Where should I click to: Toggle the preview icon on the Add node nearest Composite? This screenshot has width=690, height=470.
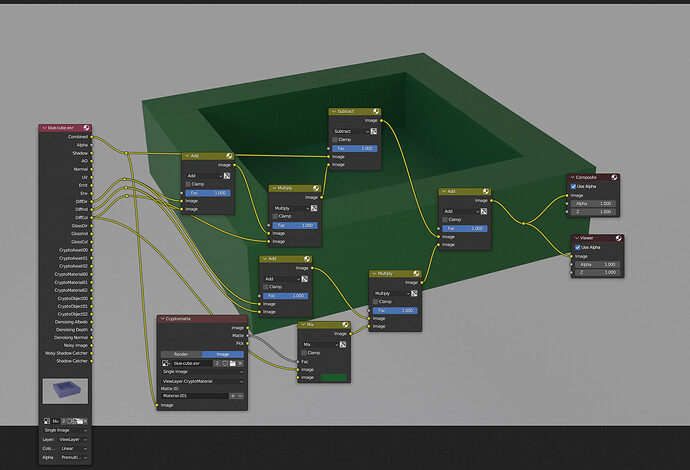click(485, 191)
